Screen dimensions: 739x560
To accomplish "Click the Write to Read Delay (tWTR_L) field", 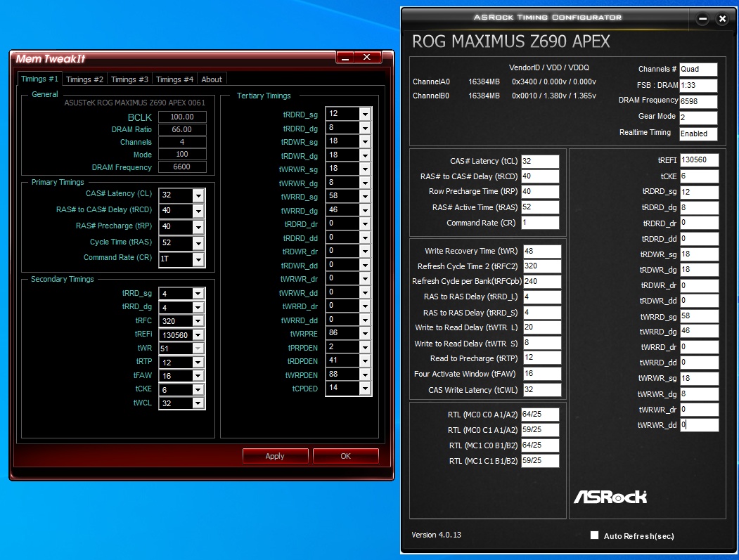I will tap(542, 327).
